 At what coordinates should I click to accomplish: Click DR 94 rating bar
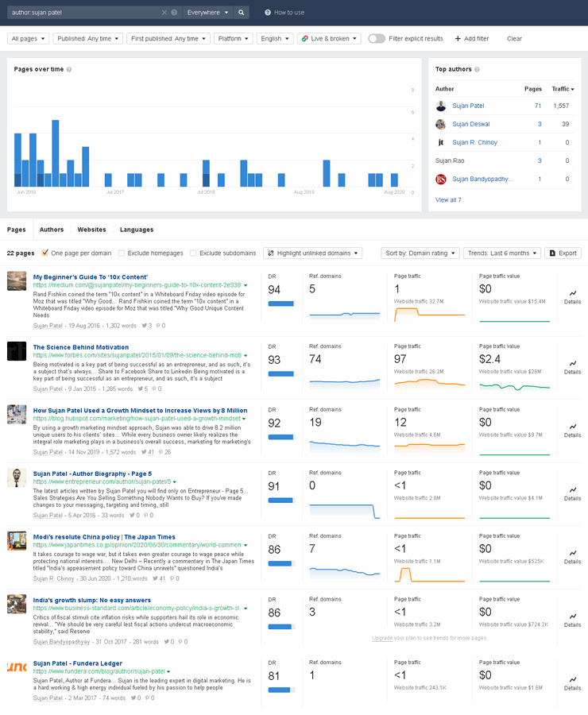click(x=281, y=303)
